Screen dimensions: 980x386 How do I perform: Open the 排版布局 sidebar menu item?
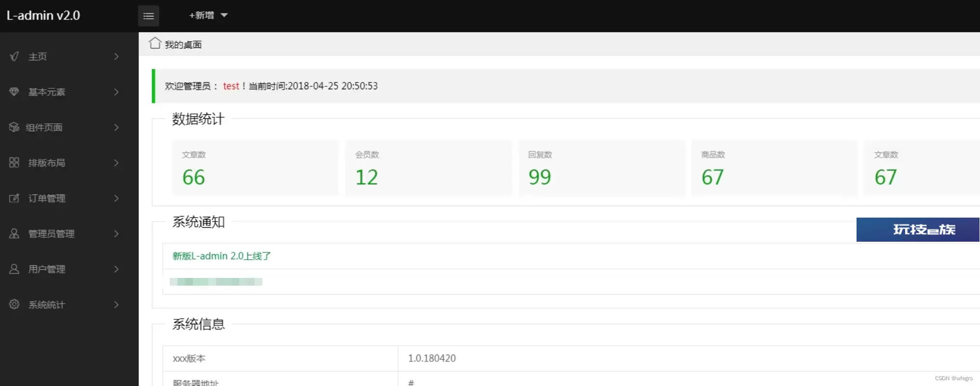[x=69, y=163]
